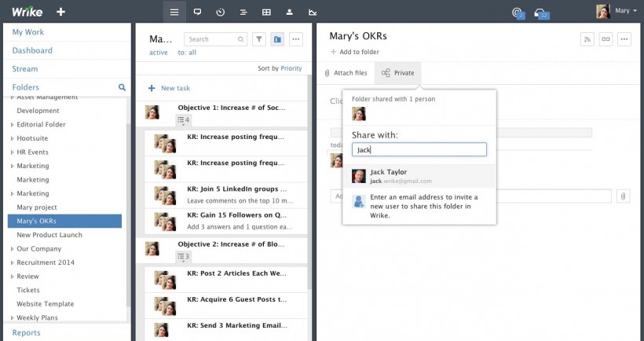
Task: Click the Folders heading
Action: pyautogui.click(x=25, y=87)
